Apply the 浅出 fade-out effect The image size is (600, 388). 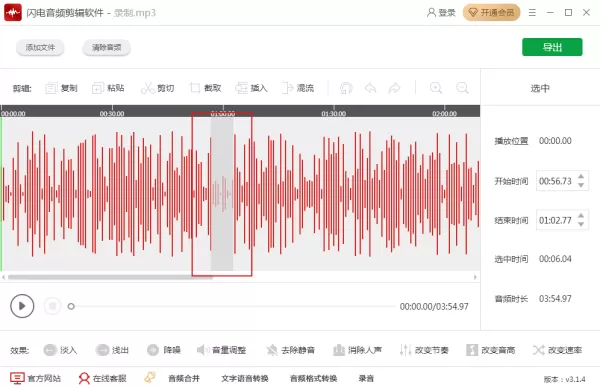(112, 350)
